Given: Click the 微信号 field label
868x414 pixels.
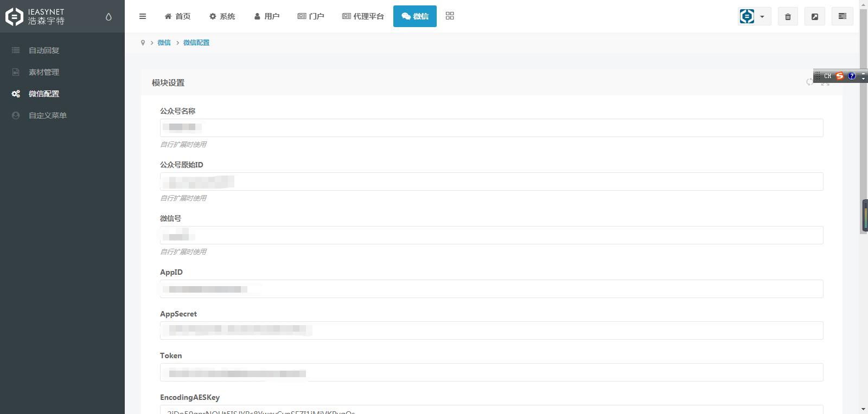Looking at the screenshot, I should click(170, 218).
